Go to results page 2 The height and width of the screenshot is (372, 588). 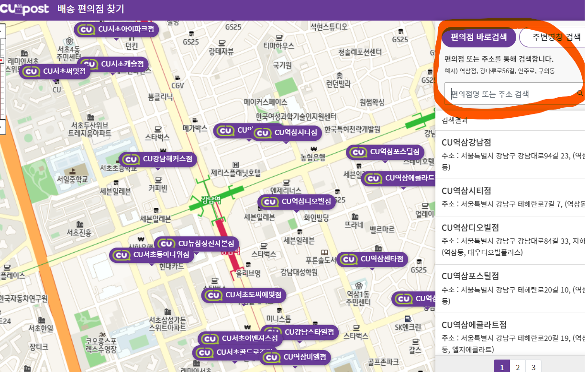click(x=518, y=367)
